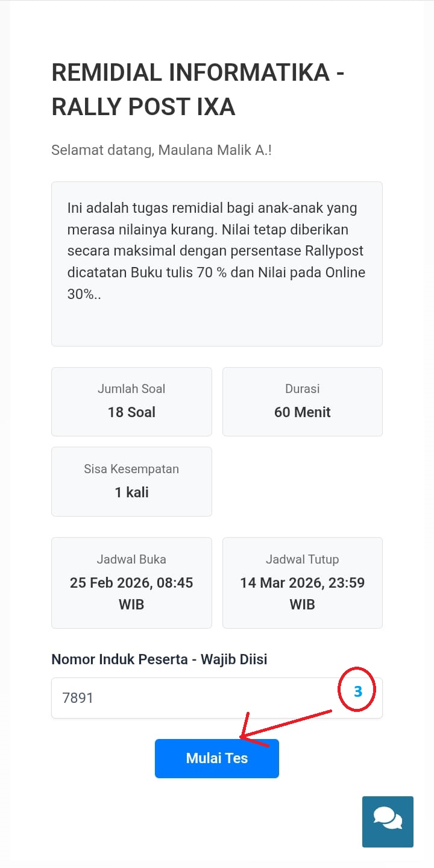434x868 pixels.
Task: Click the Jadwal Tutup schedule card
Action: (302, 582)
